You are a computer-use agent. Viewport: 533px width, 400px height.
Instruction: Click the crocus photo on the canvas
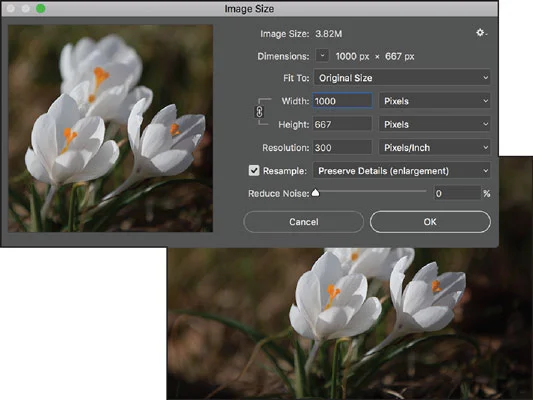(x=350, y=323)
